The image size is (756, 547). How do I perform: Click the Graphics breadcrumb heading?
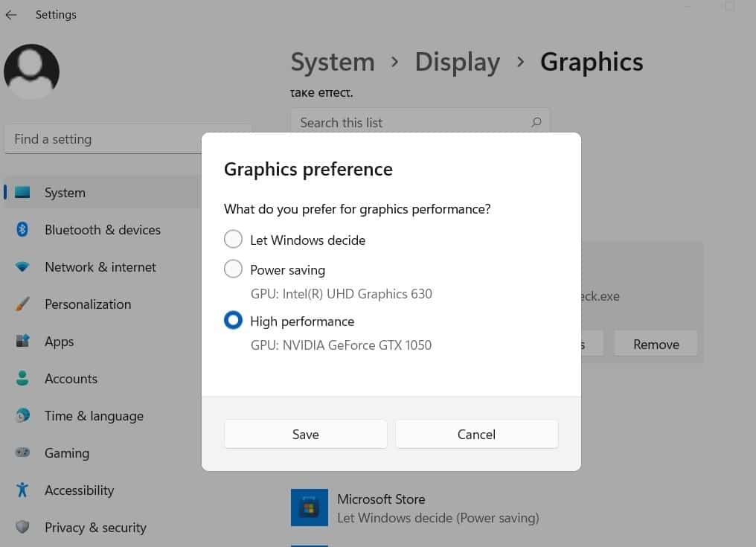pos(592,62)
